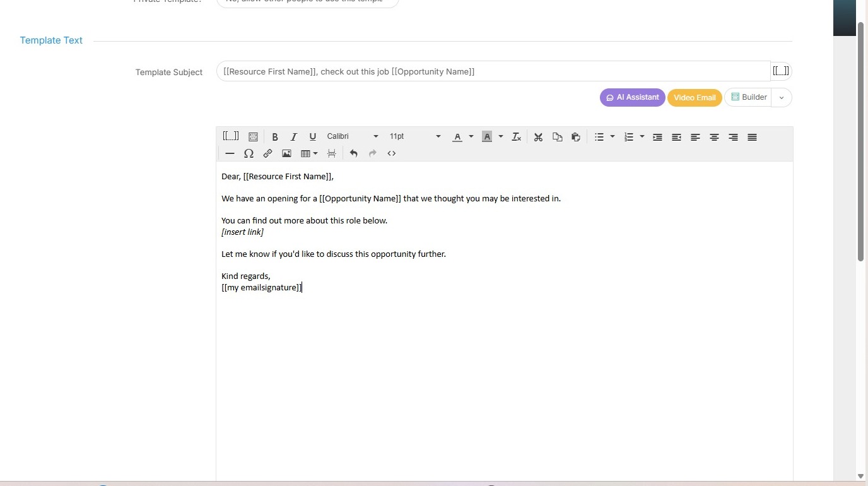The image size is (868, 486).
Task: Apply the background highlight color
Action: click(x=487, y=137)
